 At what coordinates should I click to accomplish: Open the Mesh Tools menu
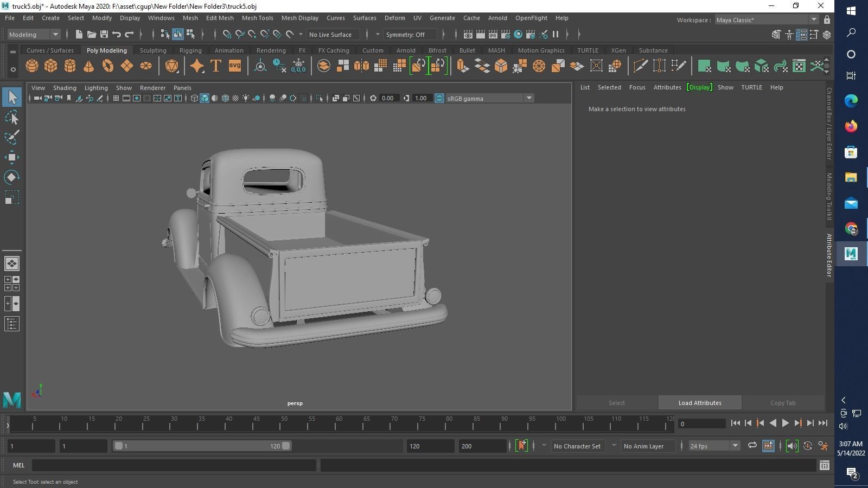click(x=257, y=18)
